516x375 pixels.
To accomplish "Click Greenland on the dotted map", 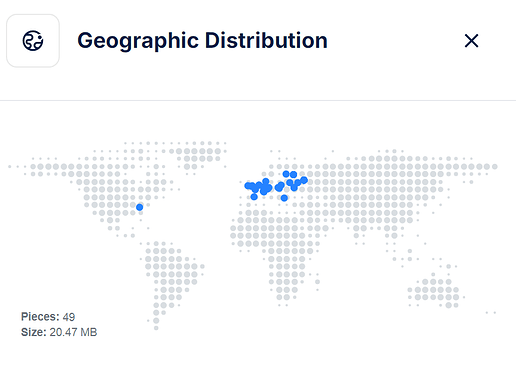I will pos(197,154).
